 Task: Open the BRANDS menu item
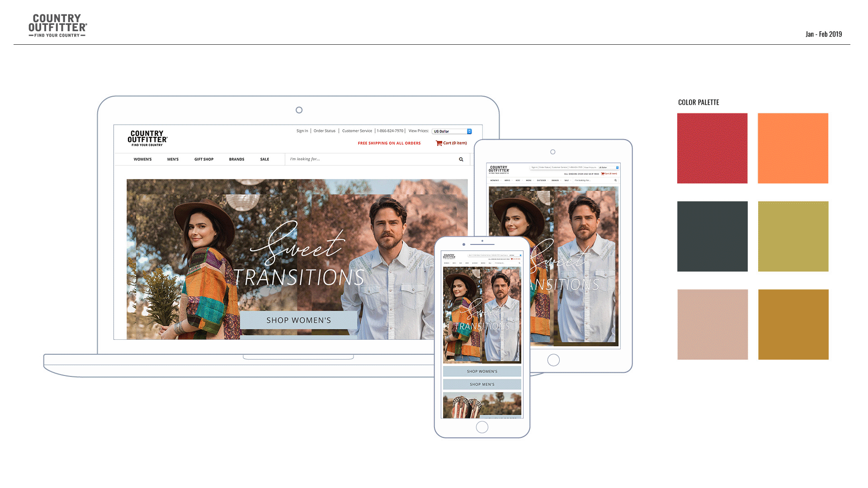pos(236,160)
